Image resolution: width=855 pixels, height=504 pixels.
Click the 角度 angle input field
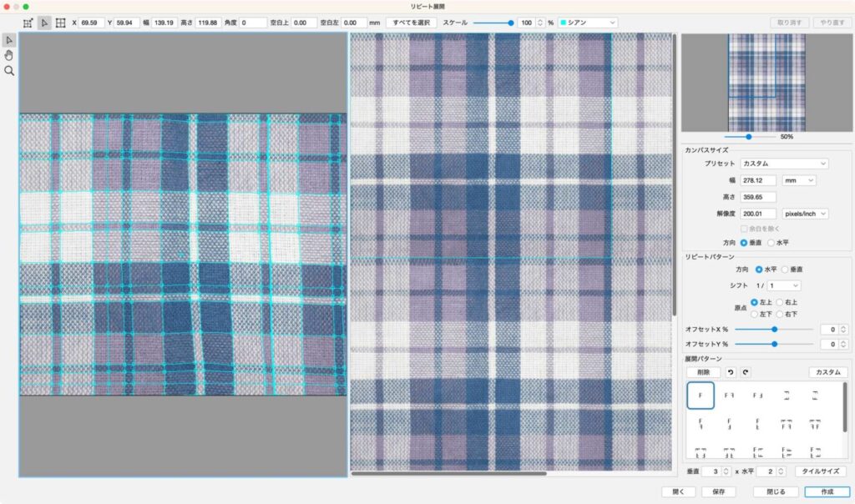coord(253,23)
